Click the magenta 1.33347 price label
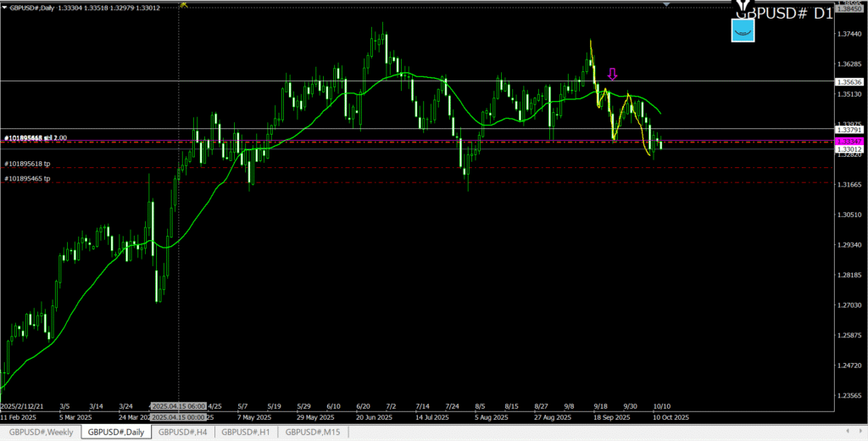The height and width of the screenshot is (441, 868). click(x=849, y=141)
